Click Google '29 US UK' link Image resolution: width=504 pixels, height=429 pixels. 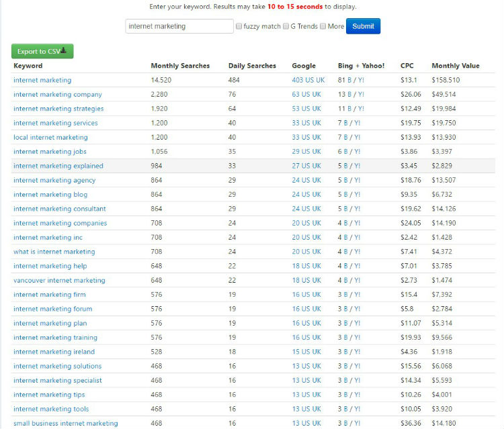pyautogui.click(x=306, y=152)
